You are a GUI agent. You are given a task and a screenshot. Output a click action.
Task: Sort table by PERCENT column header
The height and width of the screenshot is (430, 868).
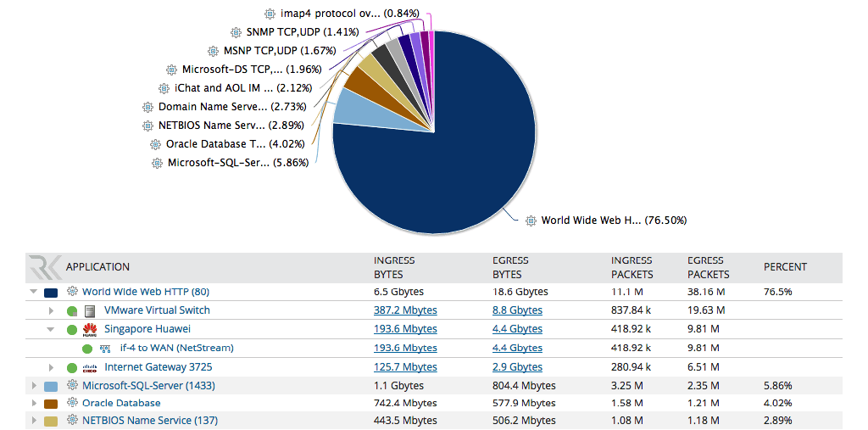pos(785,267)
